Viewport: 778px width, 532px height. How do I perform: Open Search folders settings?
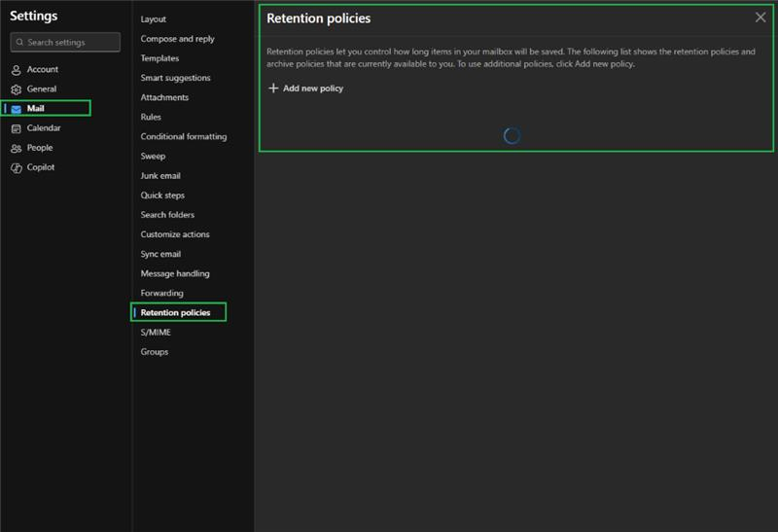point(167,214)
